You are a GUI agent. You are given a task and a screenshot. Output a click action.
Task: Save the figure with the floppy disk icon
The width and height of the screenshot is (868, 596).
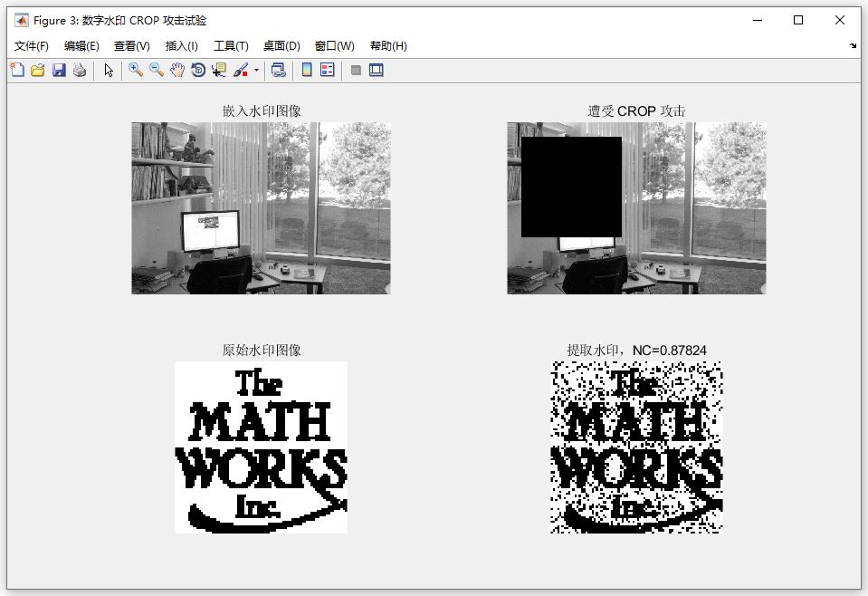coord(59,70)
